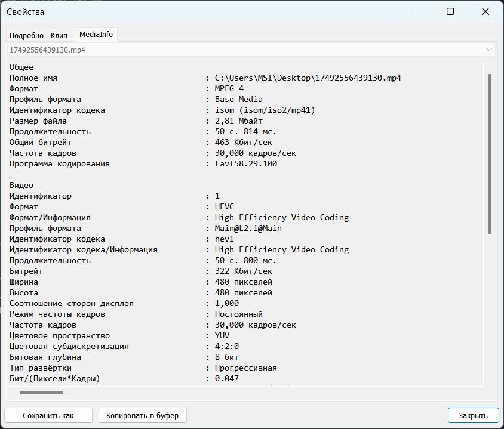Expand the 17492556439130.mp4 file dropdown
The height and width of the screenshot is (429, 504).
[x=490, y=50]
